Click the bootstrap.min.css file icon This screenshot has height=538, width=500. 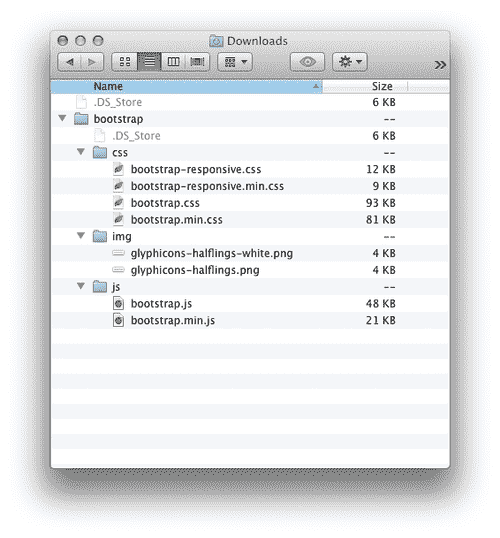pos(118,219)
